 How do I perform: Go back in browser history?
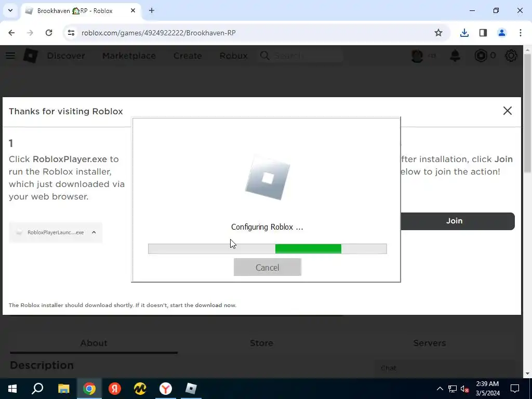(11, 33)
